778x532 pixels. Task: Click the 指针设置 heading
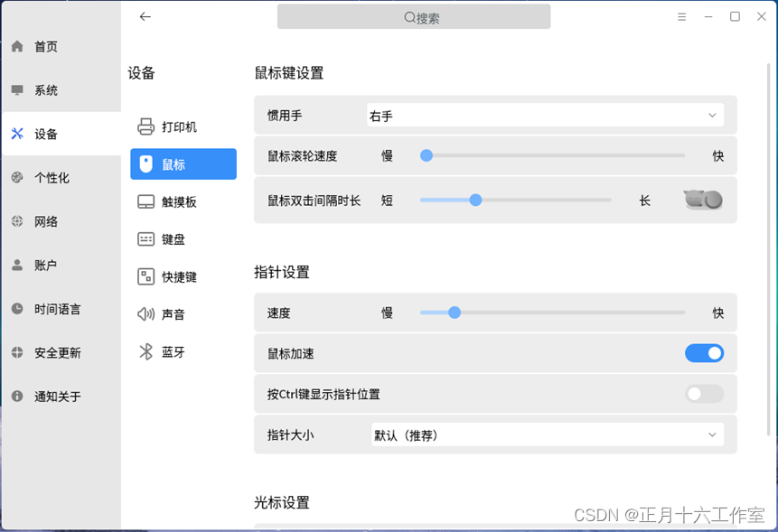click(282, 272)
